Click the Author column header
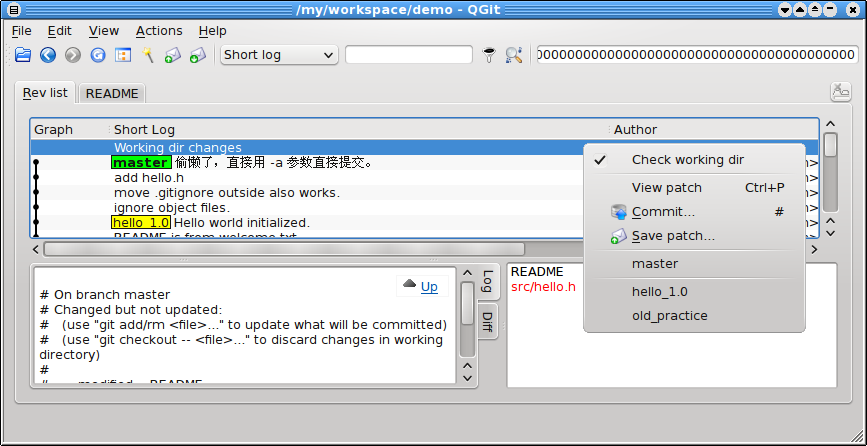867x446 pixels. tap(714, 130)
